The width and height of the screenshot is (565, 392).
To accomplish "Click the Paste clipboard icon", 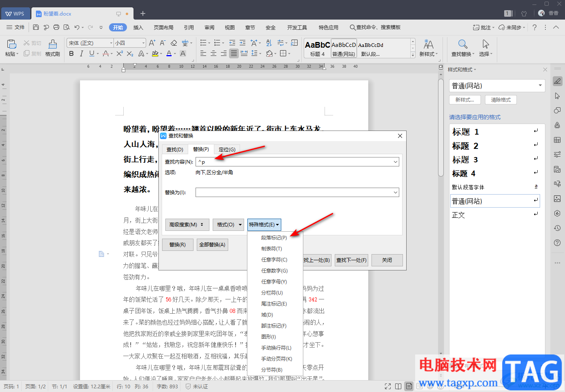I will 11,44.
